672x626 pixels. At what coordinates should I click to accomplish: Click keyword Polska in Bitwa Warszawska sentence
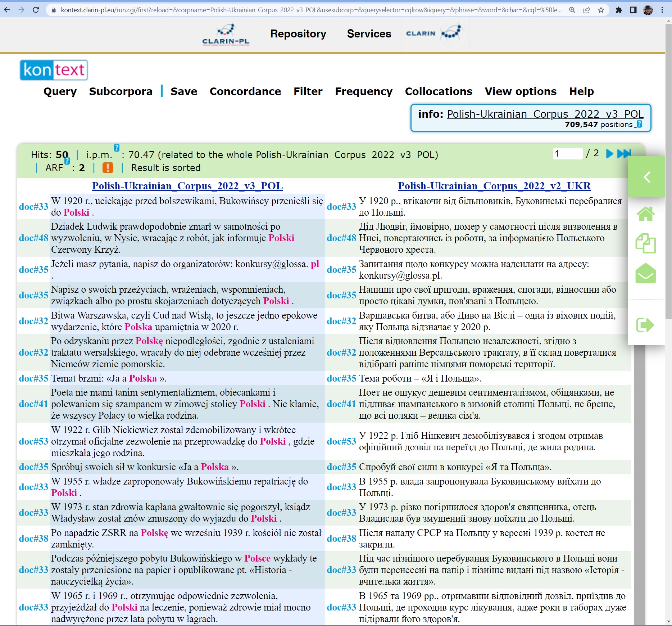click(139, 327)
